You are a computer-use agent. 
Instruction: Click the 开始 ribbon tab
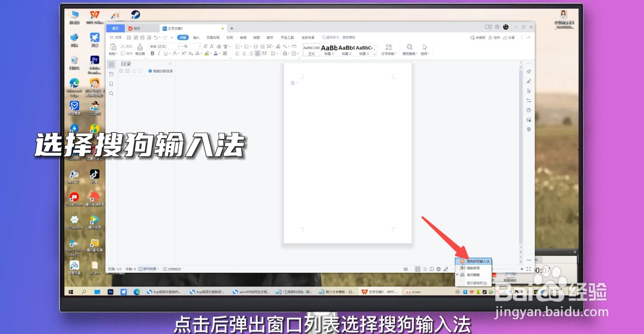click(x=183, y=37)
